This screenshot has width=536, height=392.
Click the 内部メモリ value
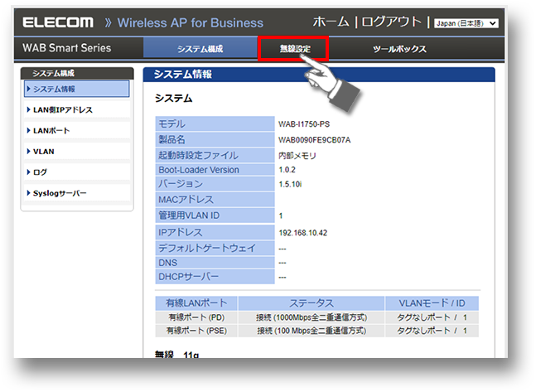click(297, 156)
